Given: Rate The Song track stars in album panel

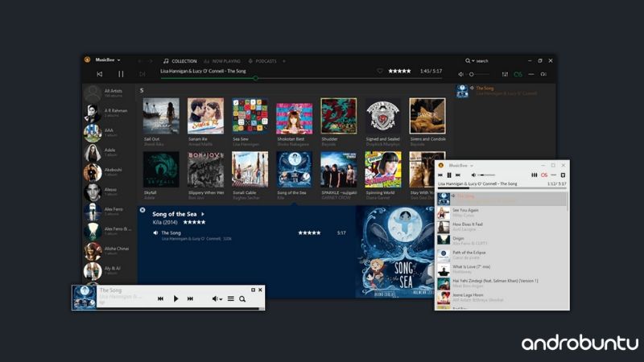Looking at the screenshot, I should click(309, 232).
